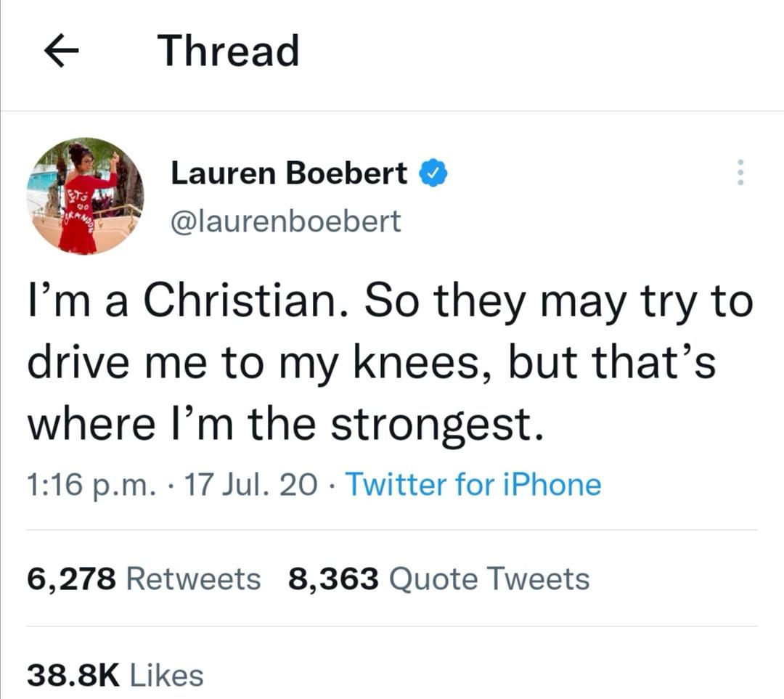Image resolution: width=784 pixels, height=699 pixels.
Task: Open the Likes label to see likers
Action: click(x=166, y=675)
